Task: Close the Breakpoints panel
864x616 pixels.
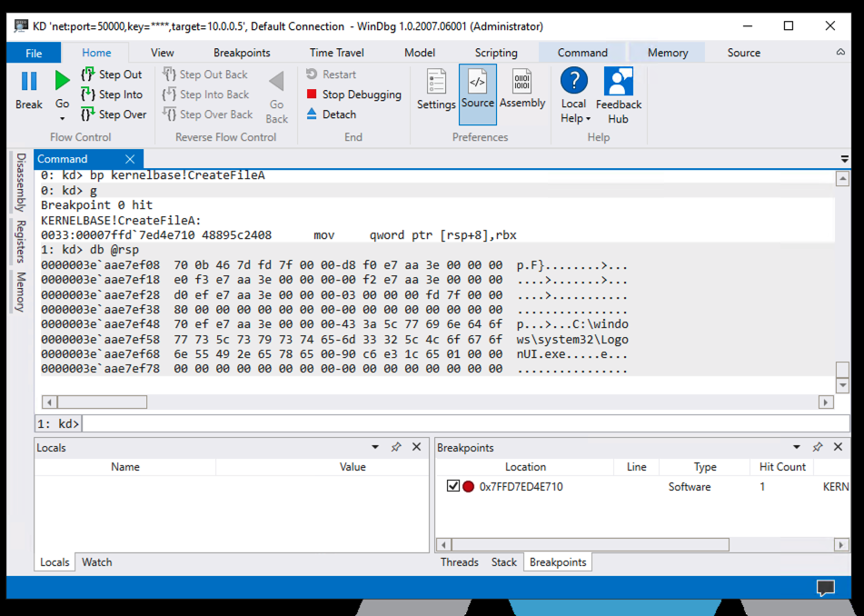Action: tap(838, 447)
